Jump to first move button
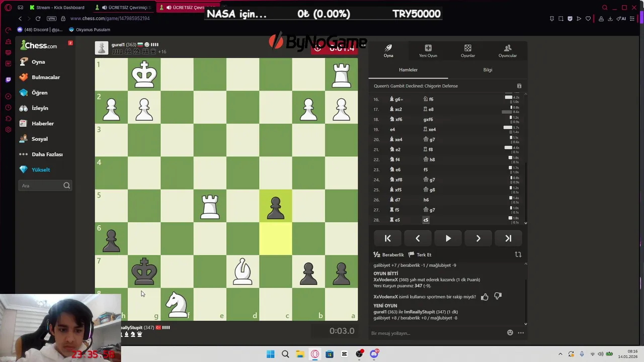Viewport: 644px width, 362px height. (388, 238)
